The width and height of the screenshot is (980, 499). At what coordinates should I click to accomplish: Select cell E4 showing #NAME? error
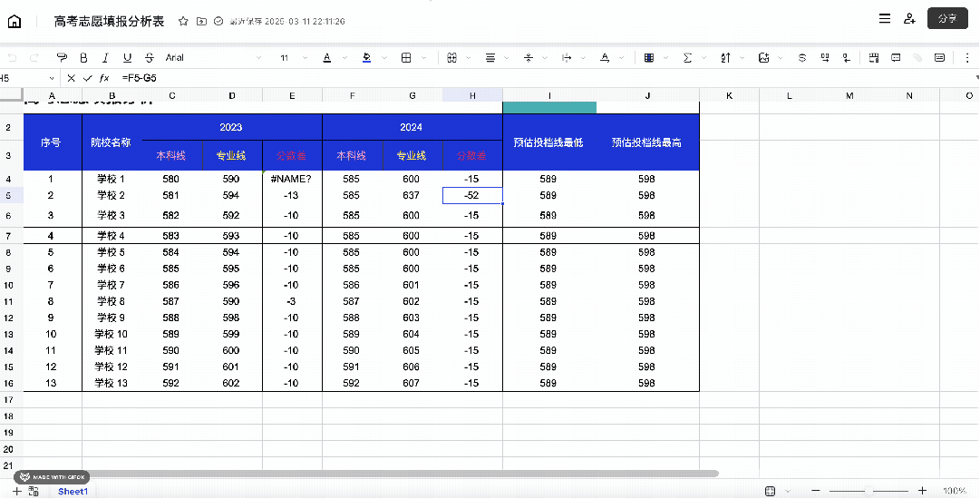coord(291,179)
